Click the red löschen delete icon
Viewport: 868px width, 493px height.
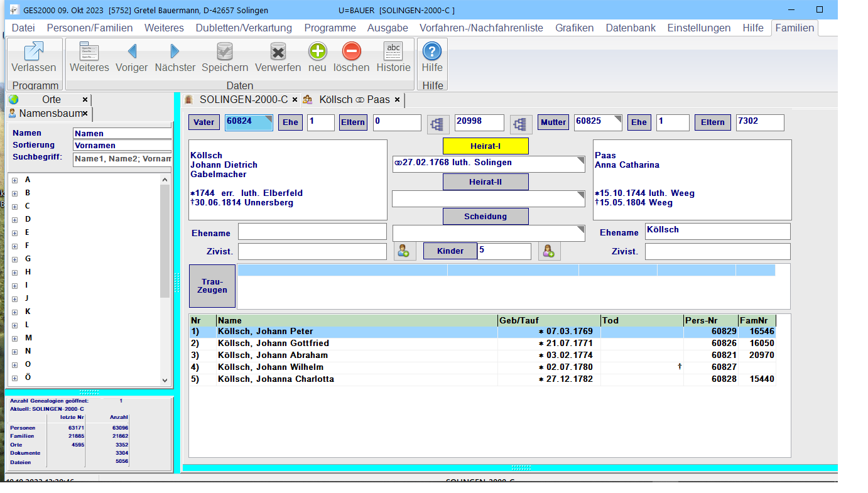click(x=352, y=51)
